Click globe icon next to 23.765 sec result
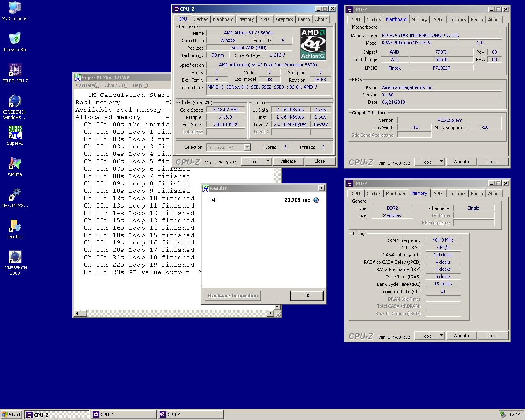 point(316,200)
